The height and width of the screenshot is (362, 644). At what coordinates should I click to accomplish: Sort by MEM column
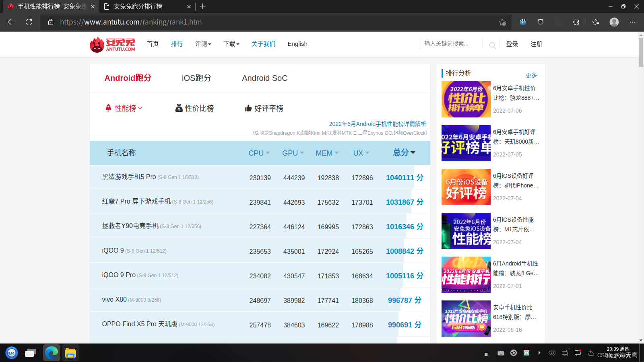(x=327, y=153)
